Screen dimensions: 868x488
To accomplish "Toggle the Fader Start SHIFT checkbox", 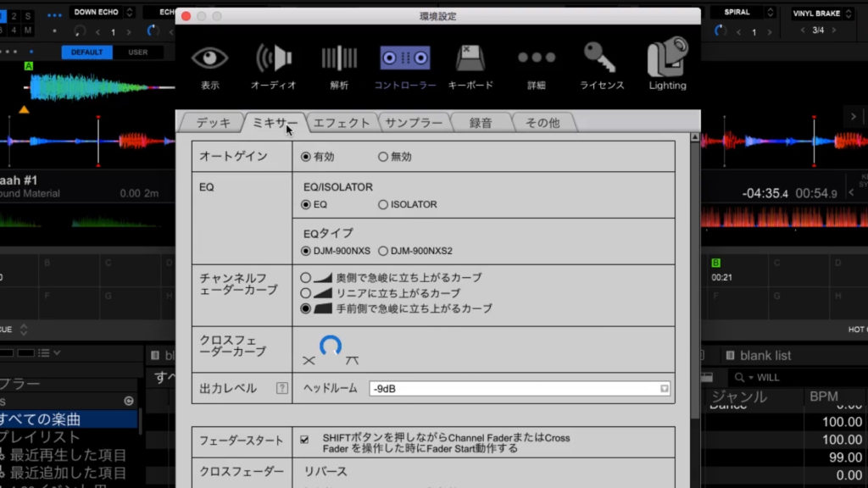I will 304,439.
